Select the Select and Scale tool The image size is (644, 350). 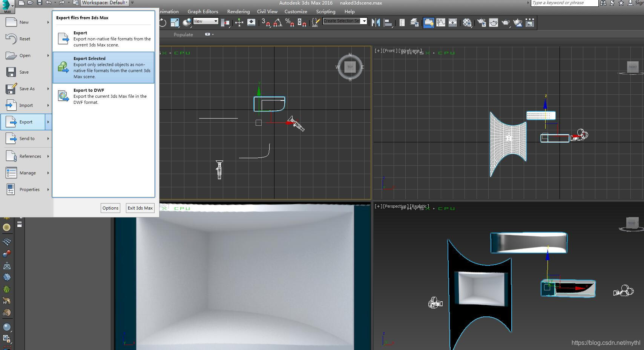coord(175,23)
